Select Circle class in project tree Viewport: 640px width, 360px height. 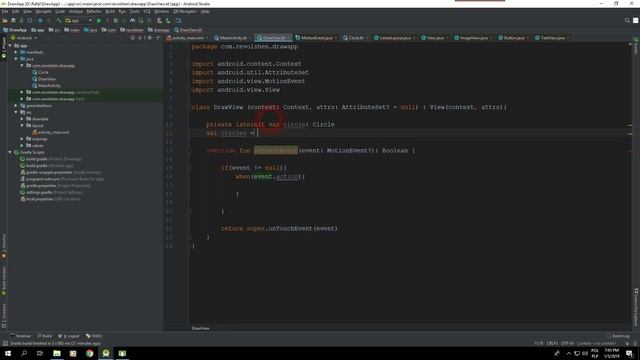43,72
